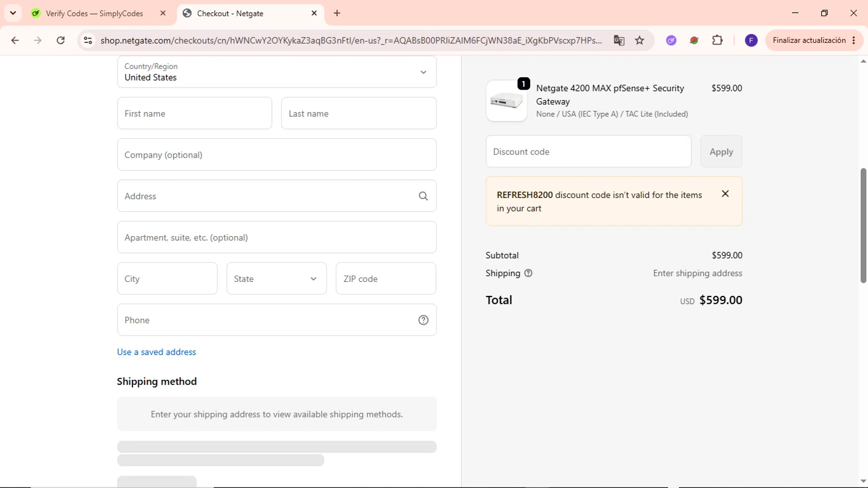Image resolution: width=868 pixels, height=488 pixels.
Task: Open the State dropdown
Action: pyautogui.click(x=277, y=278)
